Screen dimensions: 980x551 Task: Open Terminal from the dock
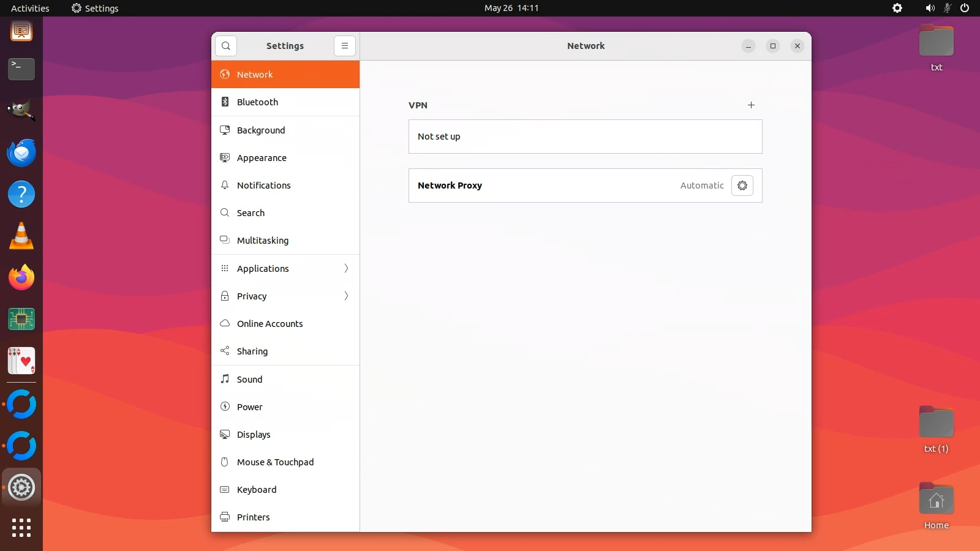coord(21,69)
